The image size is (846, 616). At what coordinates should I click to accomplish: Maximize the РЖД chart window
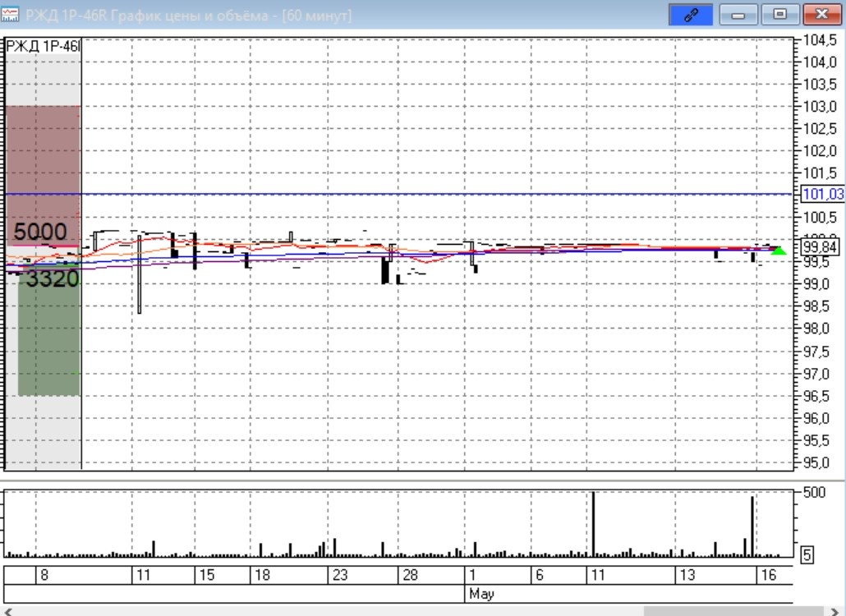click(779, 15)
